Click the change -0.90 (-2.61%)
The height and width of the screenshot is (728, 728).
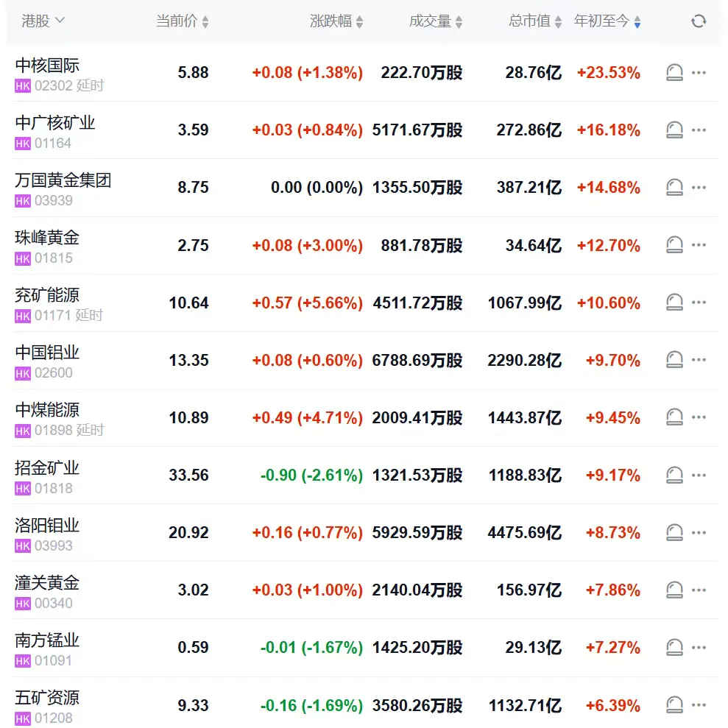[311, 475]
